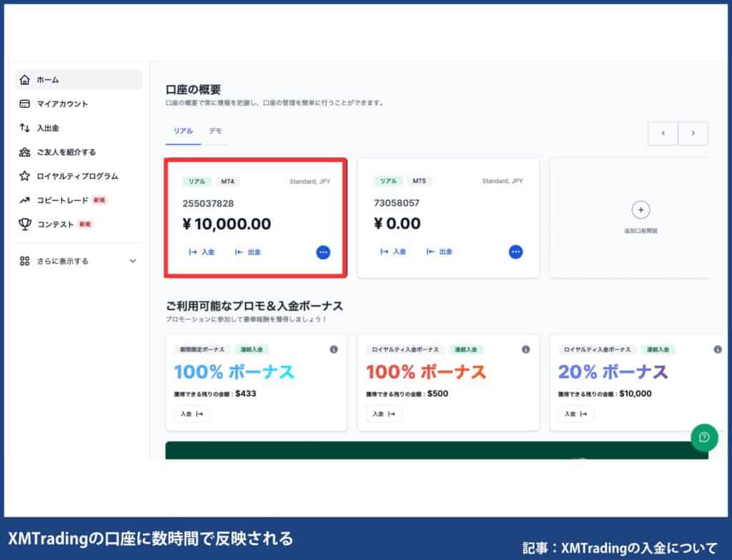Click info icon on blue 100% bonus card
This screenshot has width=732, height=560.
pos(334,349)
